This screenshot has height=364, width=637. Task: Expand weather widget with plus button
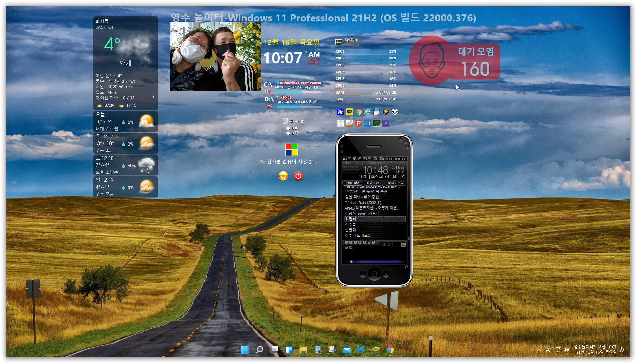coord(154,97)
